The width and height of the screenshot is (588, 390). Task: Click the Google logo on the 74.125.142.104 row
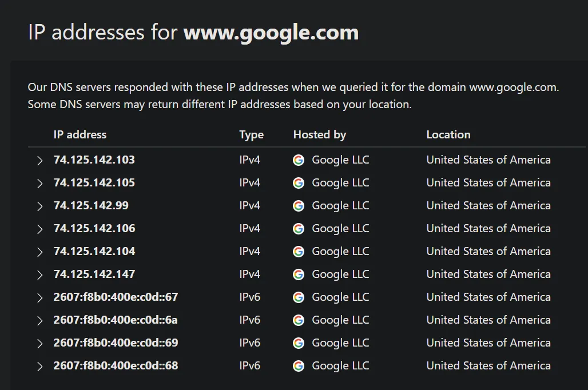point(299,252)
